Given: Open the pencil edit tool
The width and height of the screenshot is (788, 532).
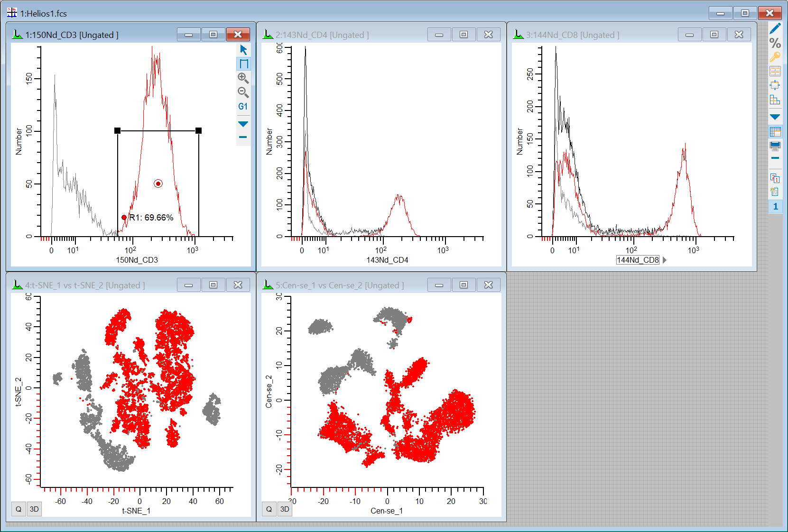Looking at the screenshot, I should (775, 29).
